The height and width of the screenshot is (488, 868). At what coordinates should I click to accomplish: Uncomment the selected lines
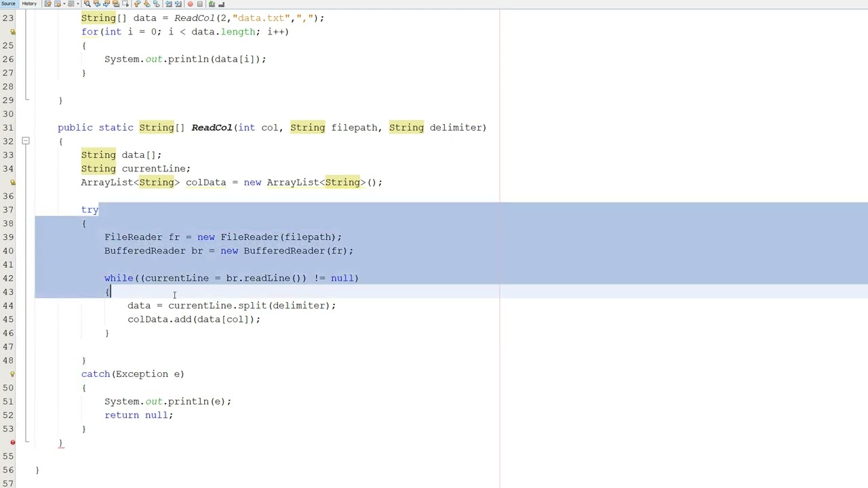tap(221, 3)
